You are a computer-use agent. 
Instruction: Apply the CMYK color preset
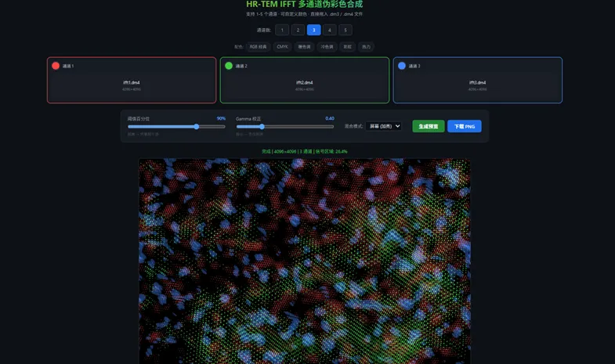coord(282,47)
